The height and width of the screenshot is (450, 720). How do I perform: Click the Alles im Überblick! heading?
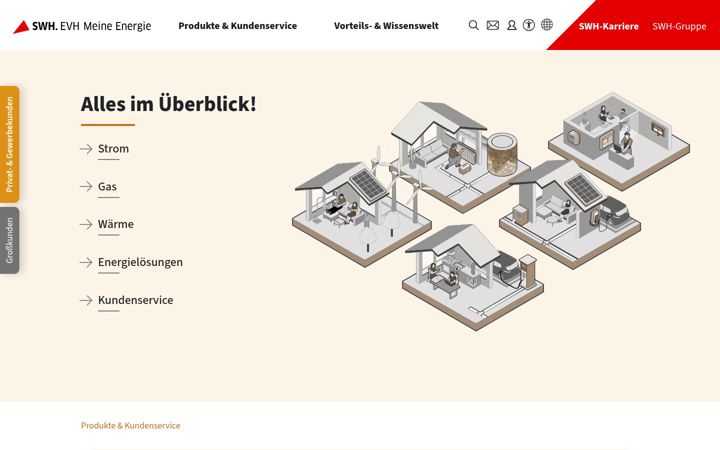(x=169, y=104)
